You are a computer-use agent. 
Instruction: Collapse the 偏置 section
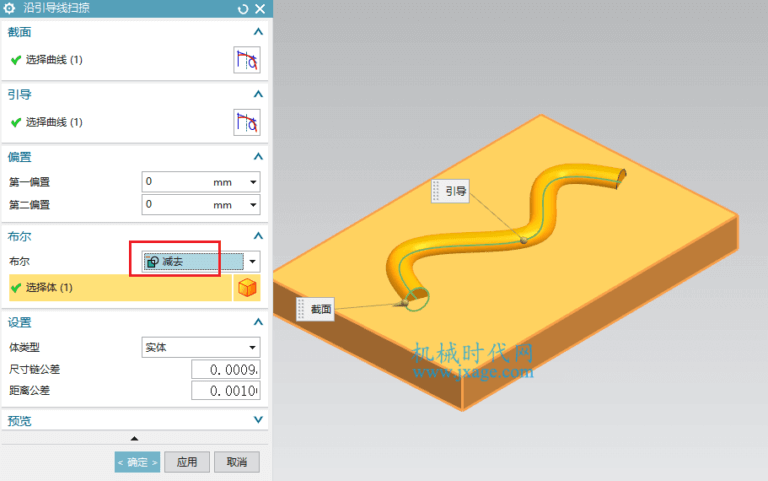click(x=258, y=157)
